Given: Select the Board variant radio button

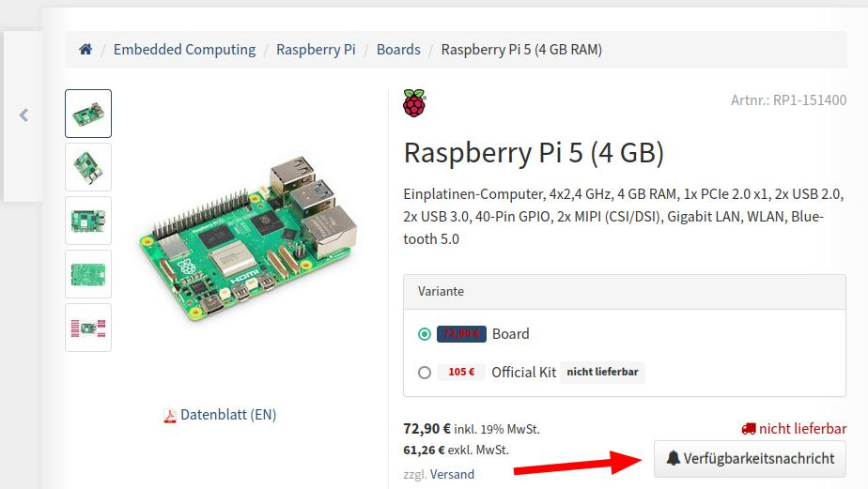Looking at the screenshot, I should click(425, 334).
